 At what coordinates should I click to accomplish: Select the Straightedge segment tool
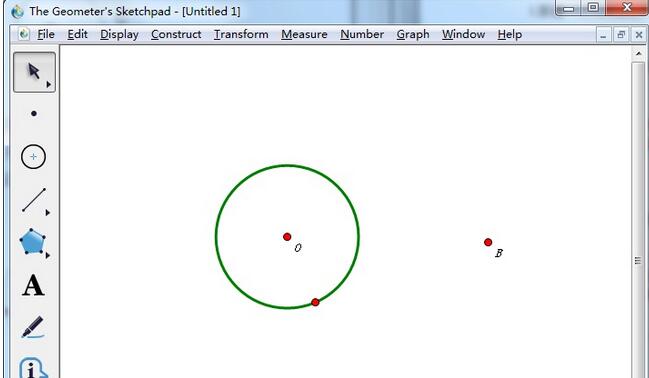[x=34, y=200]
